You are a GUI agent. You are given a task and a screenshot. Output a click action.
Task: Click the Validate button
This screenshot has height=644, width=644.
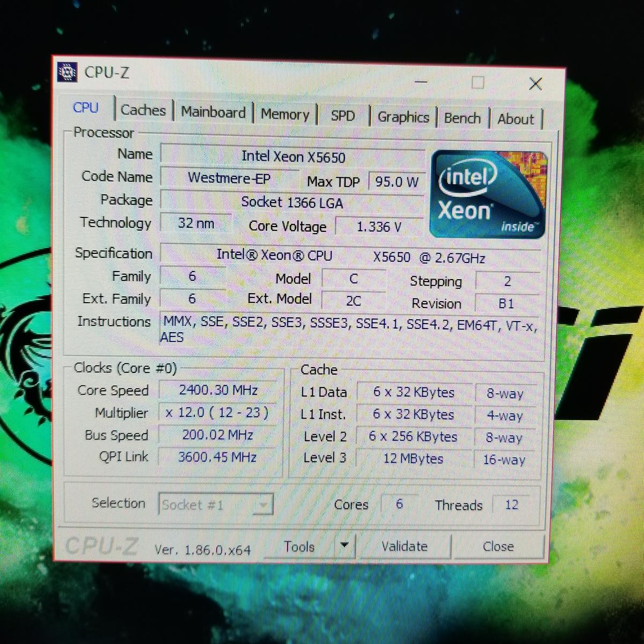coord(405,546)
